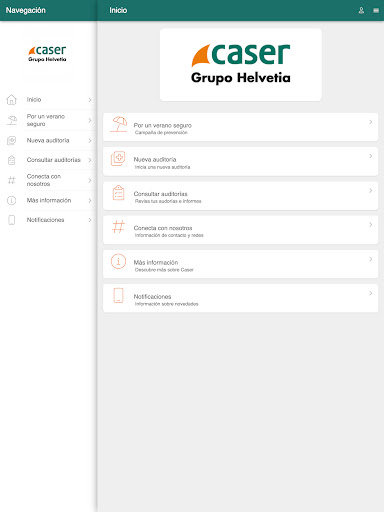The height and width of the screenshot is (512, 384).
Task: Click 'Información sobre novedades' subtitle
Action: (x=166, y=304)
